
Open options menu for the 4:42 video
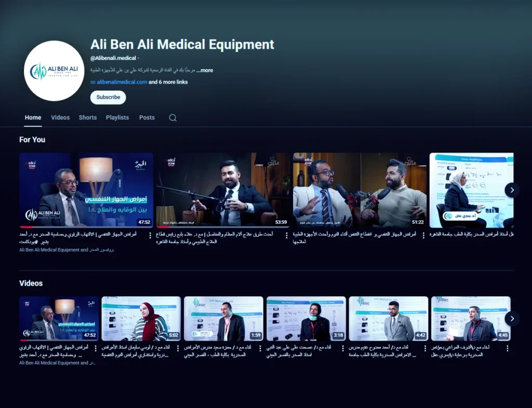(x=425, y=348)
